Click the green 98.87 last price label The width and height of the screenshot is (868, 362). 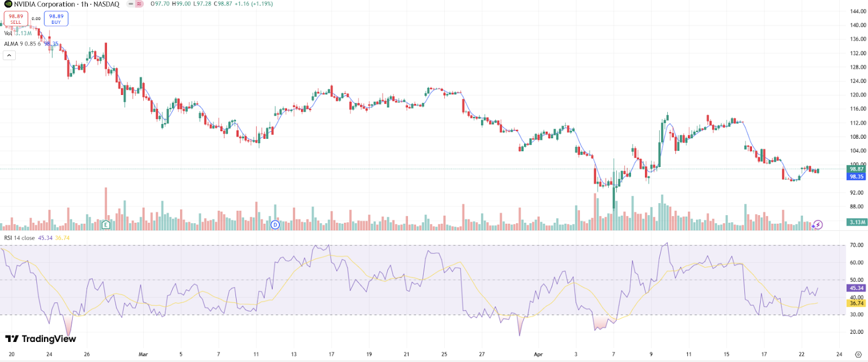coord(857,169)
